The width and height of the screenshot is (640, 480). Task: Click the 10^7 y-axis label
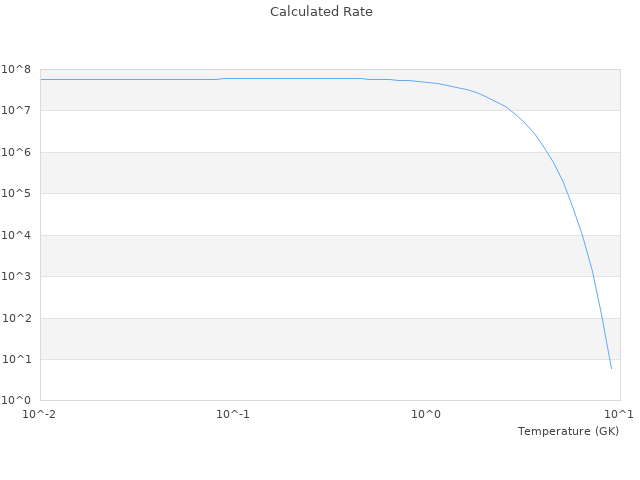tap(17, 110)
